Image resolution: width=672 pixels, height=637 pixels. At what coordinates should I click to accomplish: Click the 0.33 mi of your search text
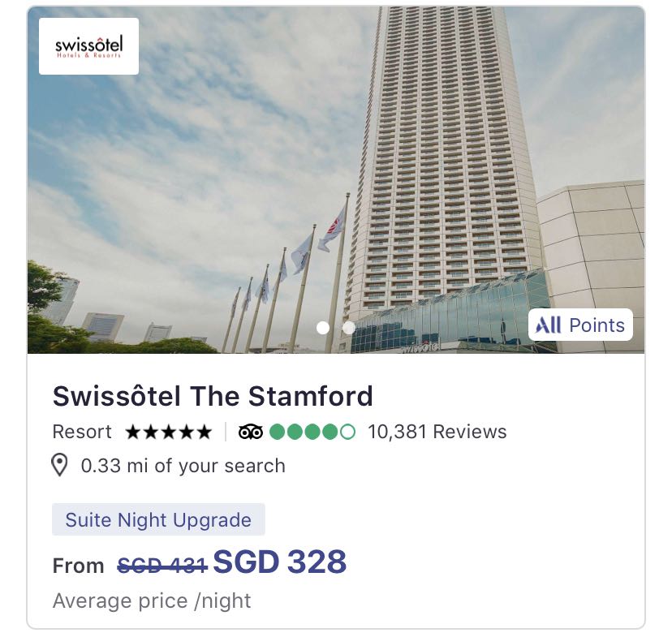(183, 466)
